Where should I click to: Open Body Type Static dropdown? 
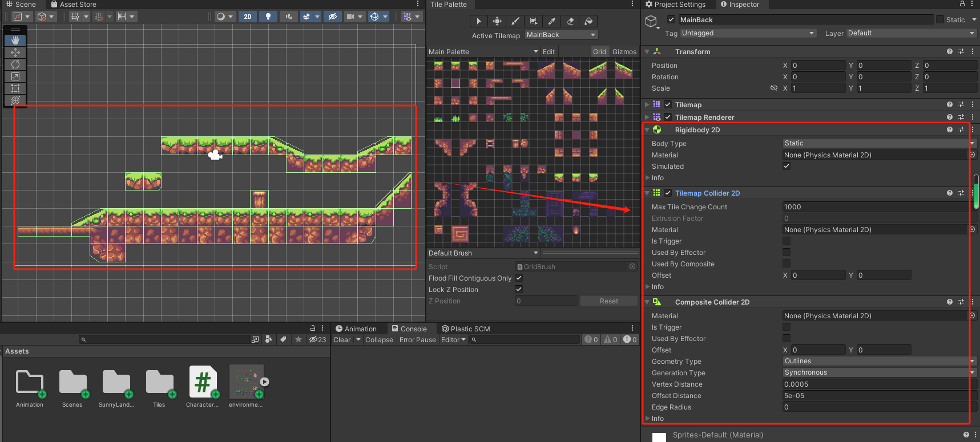coord(879,143)
